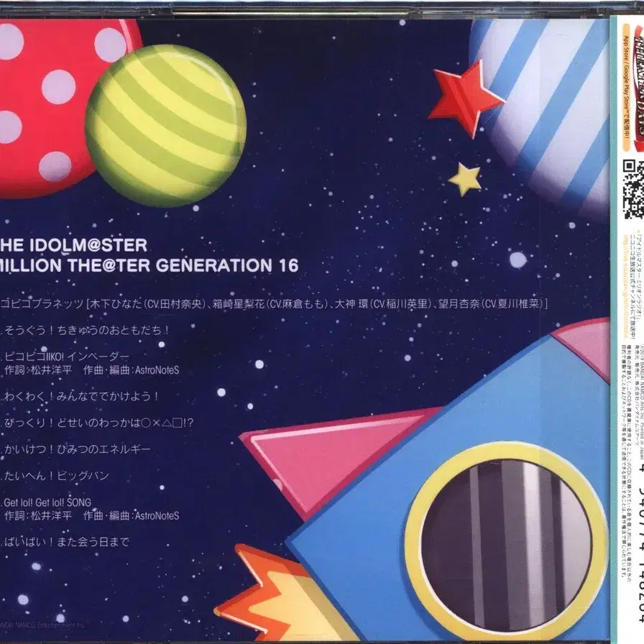Click the "HE IDOLM@STER" title text
The height and width of the screenshot is (644, 644).
click(73, 245)
